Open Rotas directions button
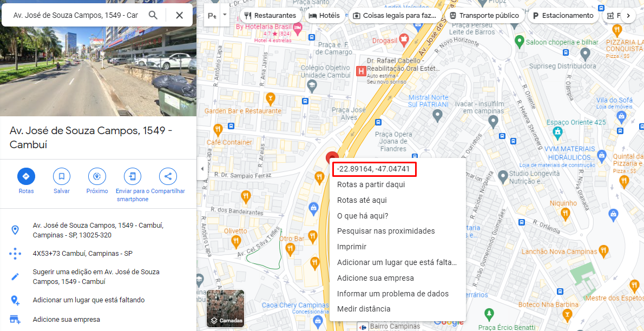Viewport: 644px width, 331px height. coord(27,177)
